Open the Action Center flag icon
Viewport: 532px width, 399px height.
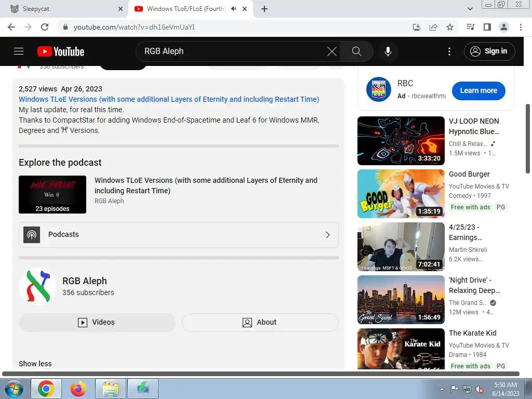pyautogui.click(x=454, y=389)
